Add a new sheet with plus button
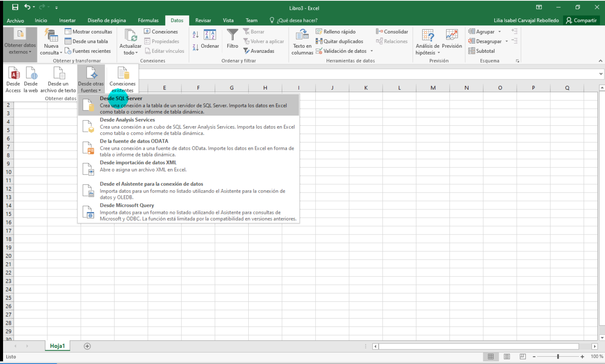 point(87,346)
